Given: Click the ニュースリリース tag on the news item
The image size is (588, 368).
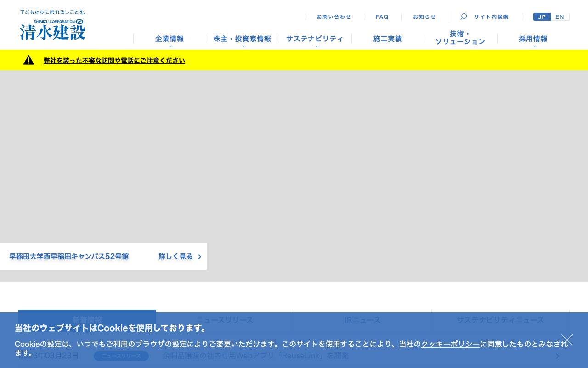Looking at the screenshot, I should pyautogui.click(x=121, y=356).
